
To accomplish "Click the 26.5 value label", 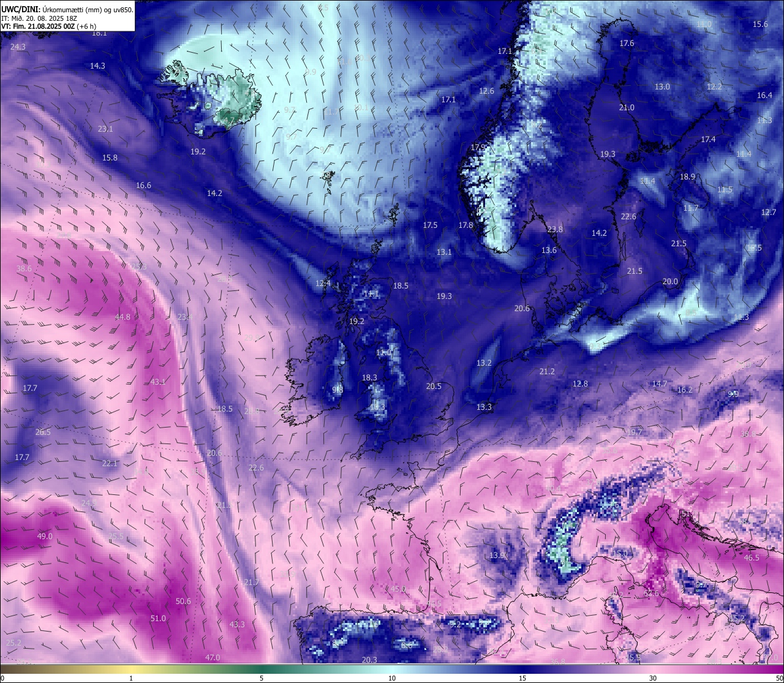I will click(43, 432).
